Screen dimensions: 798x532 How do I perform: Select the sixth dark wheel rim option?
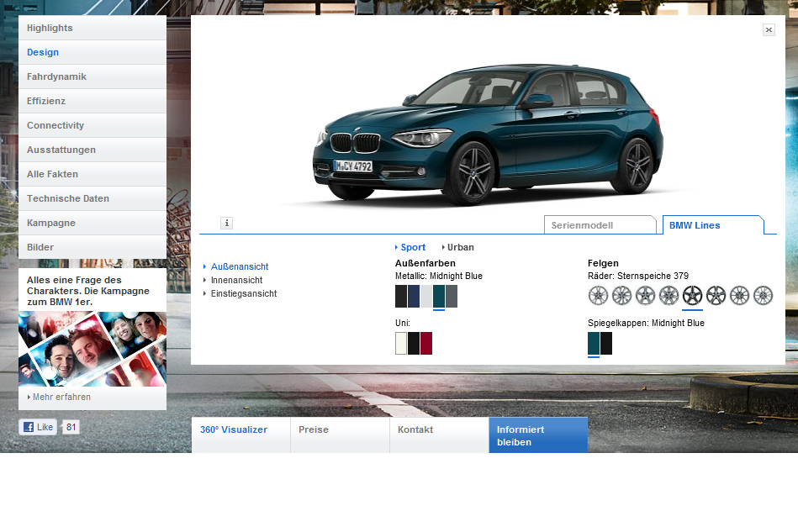click(716, 295)
